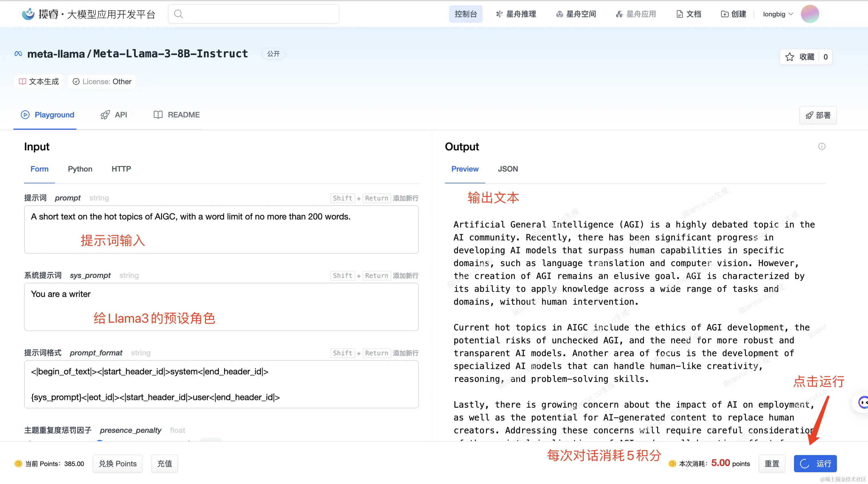
Task: Open the 创建 create menu
Action: [x=733, y=14]
